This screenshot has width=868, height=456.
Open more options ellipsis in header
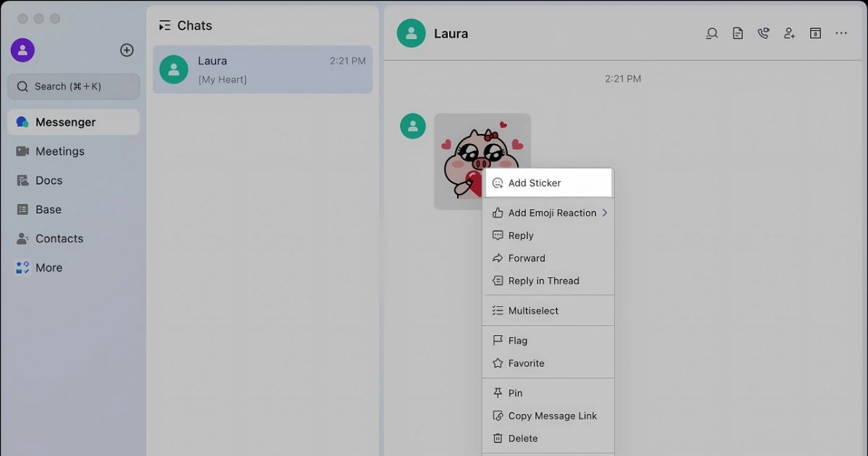click(x=841, y=33)
